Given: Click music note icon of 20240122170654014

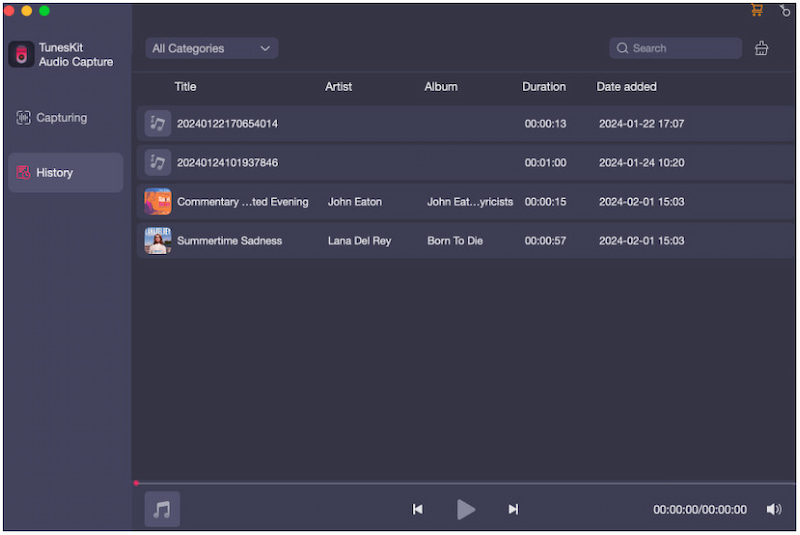Looking at the screenshot, I should (158, 123).
